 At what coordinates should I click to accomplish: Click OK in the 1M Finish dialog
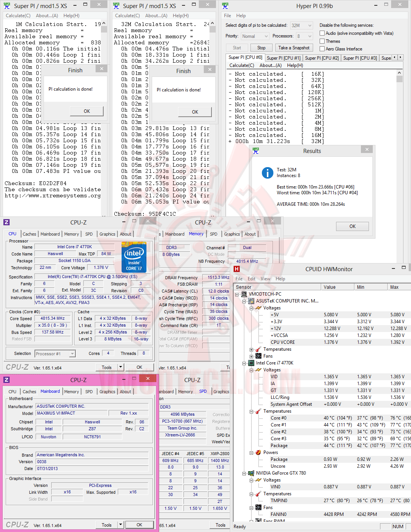(x=87, y=111)
